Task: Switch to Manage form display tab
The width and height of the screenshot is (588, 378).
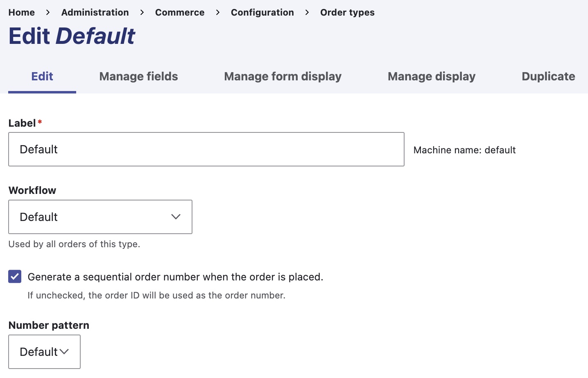Action: [x=283, y=77]
